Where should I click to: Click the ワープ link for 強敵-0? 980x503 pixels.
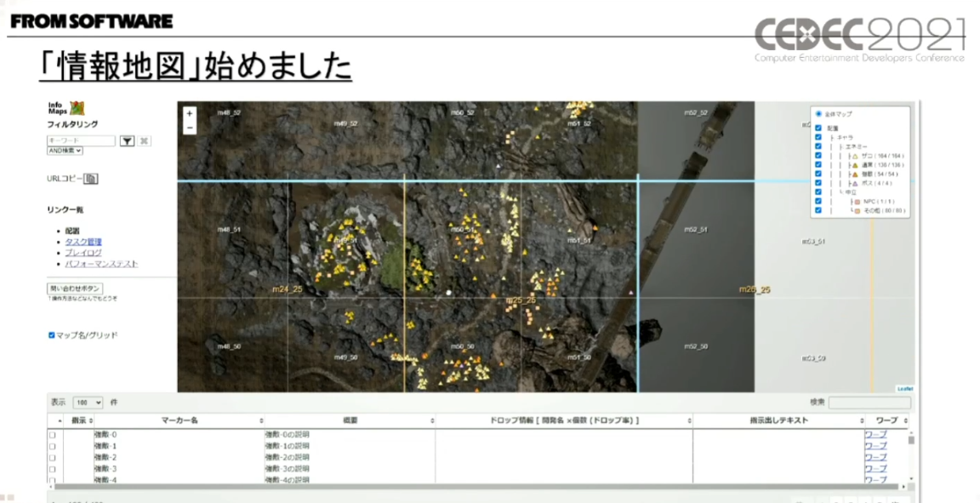(875, 434)
